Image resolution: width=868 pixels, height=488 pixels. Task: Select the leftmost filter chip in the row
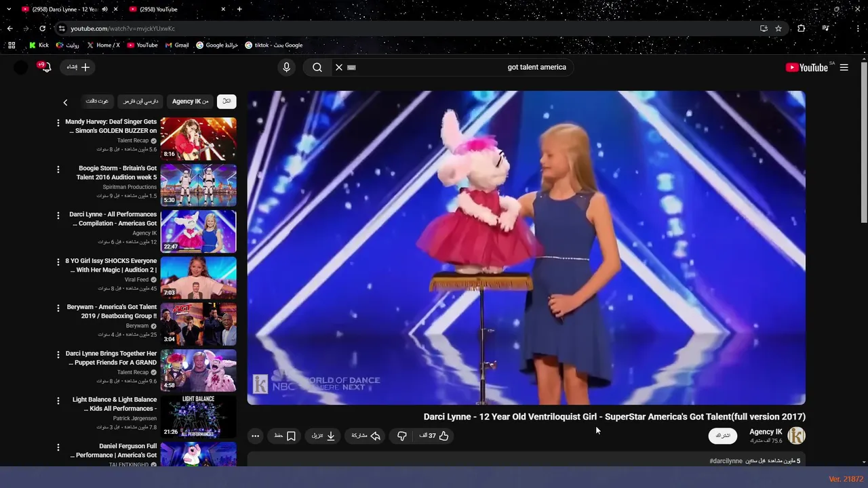pos(97,101)
